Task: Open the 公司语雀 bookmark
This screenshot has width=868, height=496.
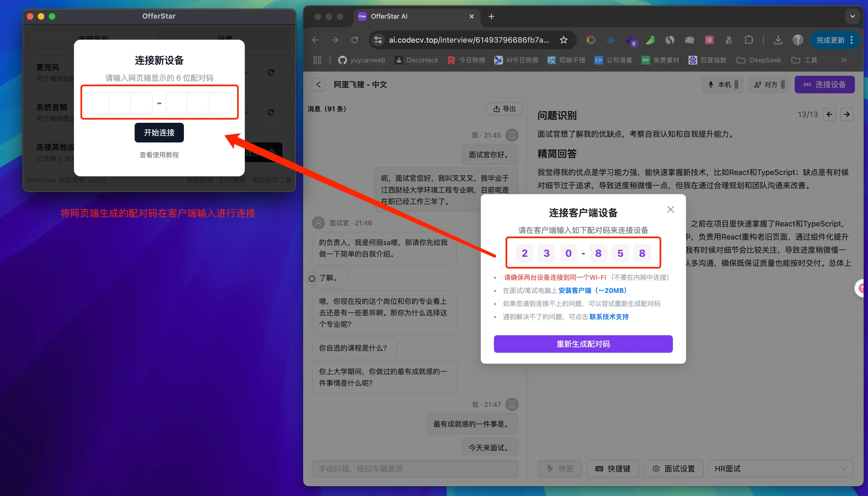Action: [613, 60]
